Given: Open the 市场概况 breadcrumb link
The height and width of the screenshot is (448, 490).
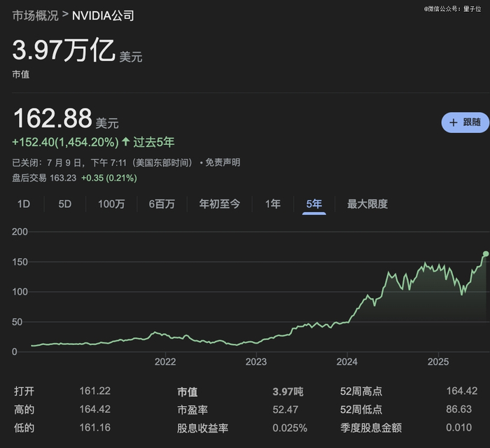Looking at the screenshot, I should [35, 15].
